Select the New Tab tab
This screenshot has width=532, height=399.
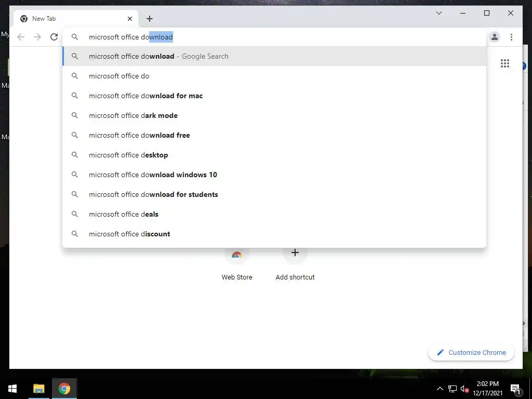click(x=76, y=19)
